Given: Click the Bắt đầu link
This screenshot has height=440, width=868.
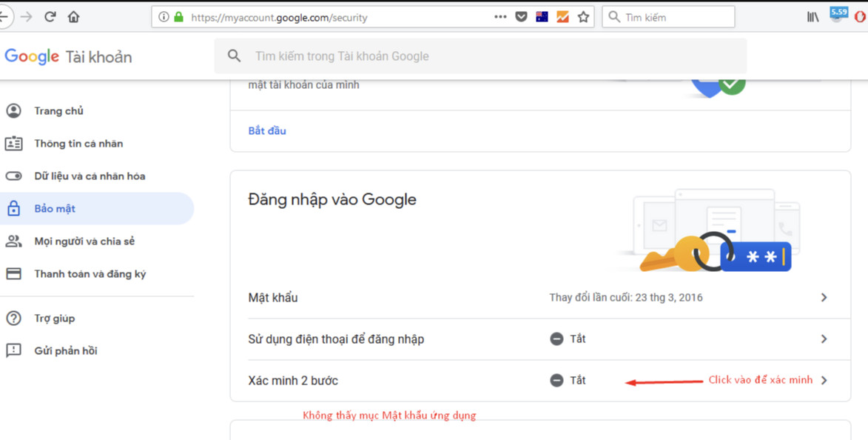Looking at the screenshot, I should tap(267, 131).
